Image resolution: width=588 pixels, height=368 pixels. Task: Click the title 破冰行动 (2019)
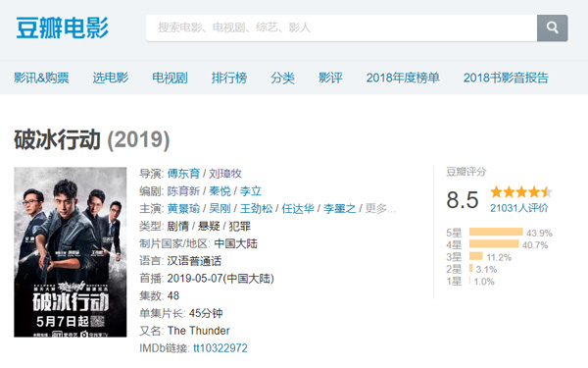(92, 140)
